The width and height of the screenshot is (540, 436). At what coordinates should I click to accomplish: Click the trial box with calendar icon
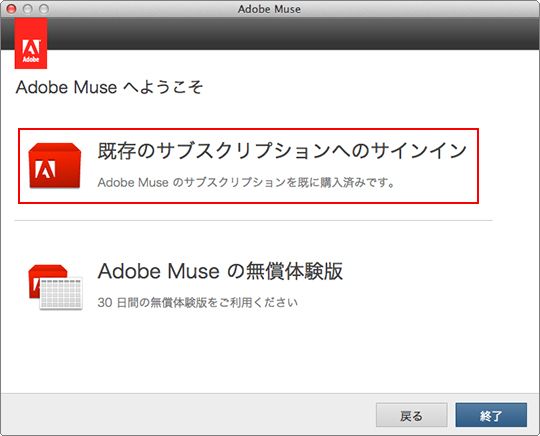[x=55, y=287]
